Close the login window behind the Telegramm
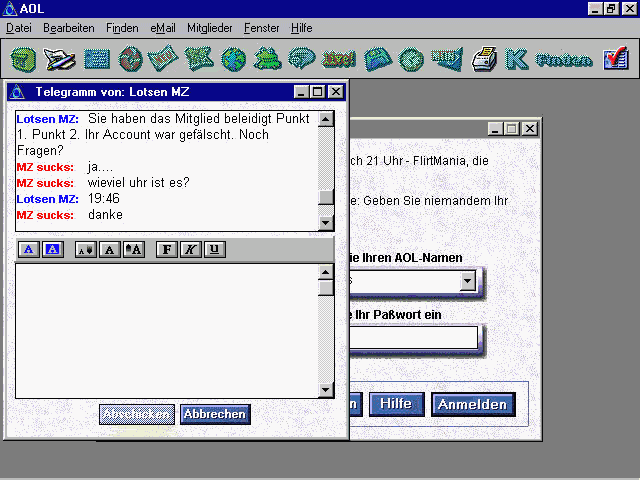The width and height of the screenshot is (640, 480). point(530,129)
